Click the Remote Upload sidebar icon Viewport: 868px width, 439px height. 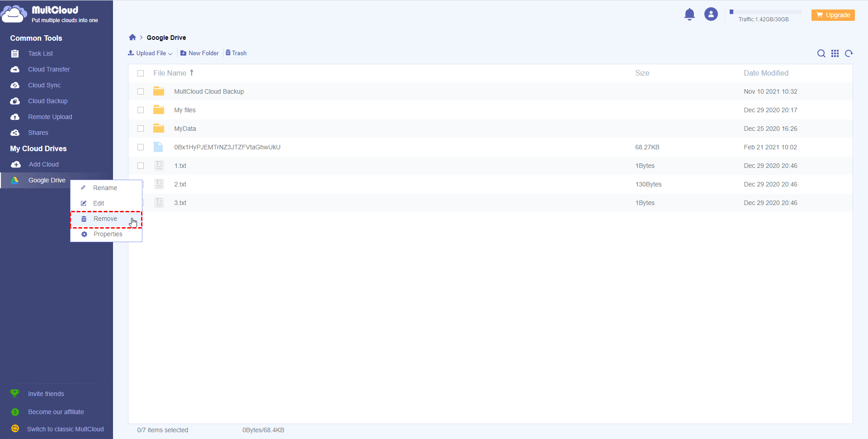coord(15,117)
